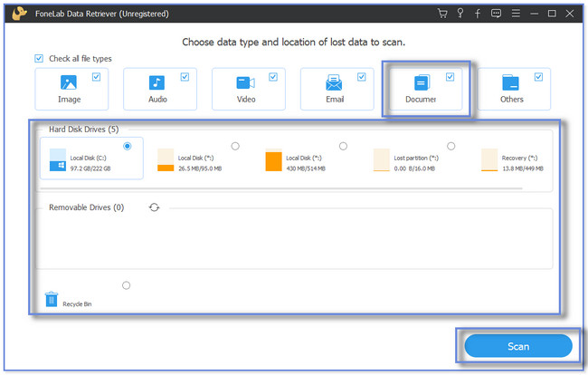Click the Recycle Bin icon
588x375 pixels.
point(52,299)
